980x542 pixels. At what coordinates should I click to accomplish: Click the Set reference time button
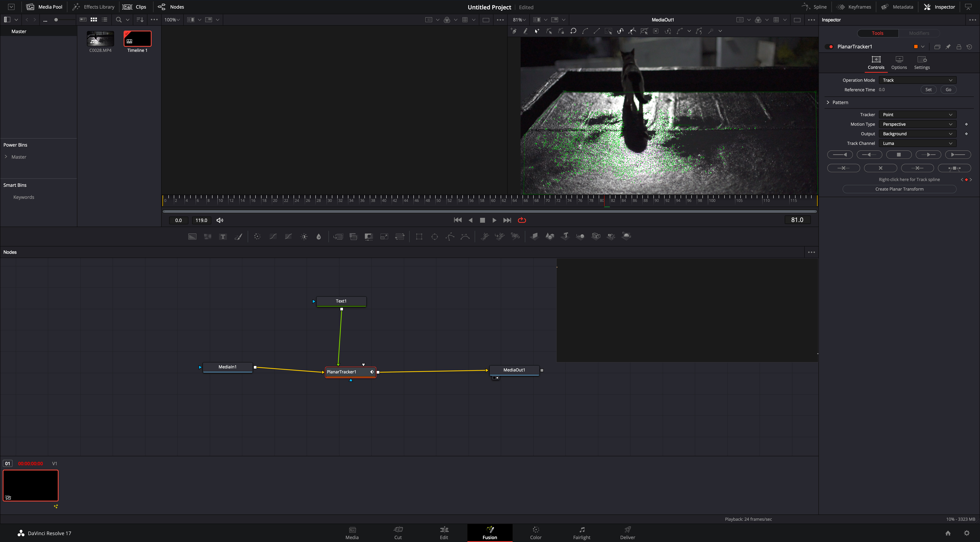[928, 90]
